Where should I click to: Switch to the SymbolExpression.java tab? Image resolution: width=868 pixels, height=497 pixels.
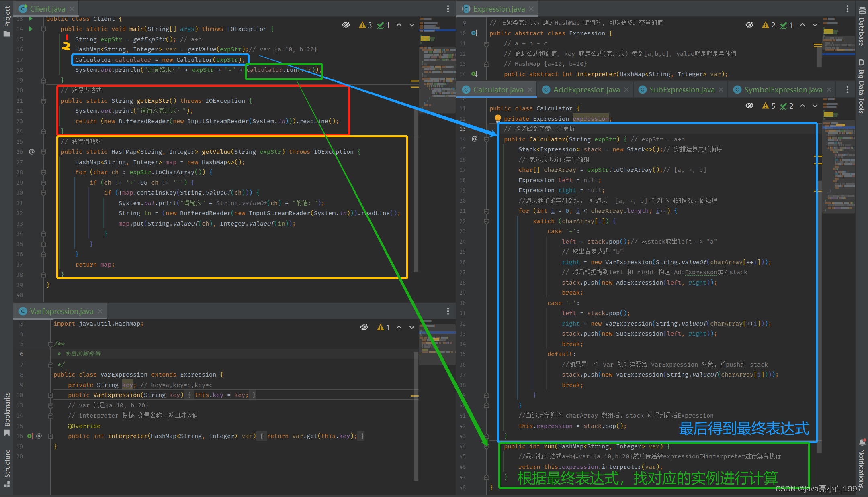point(783,90)
